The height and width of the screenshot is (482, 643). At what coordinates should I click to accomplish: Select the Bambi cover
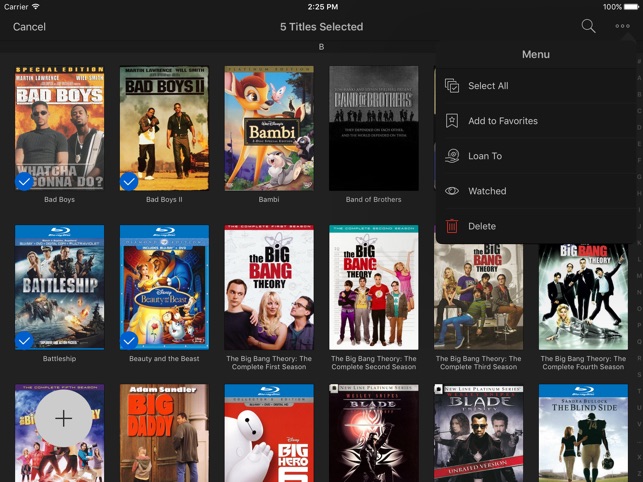269,128
